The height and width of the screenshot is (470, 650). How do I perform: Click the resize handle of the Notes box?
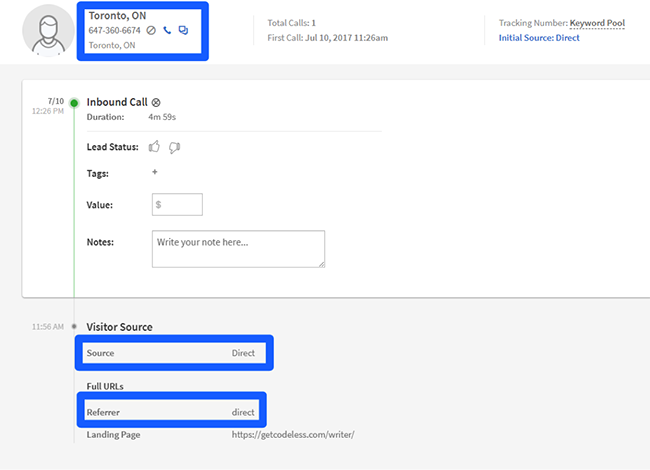click(322, 264)
